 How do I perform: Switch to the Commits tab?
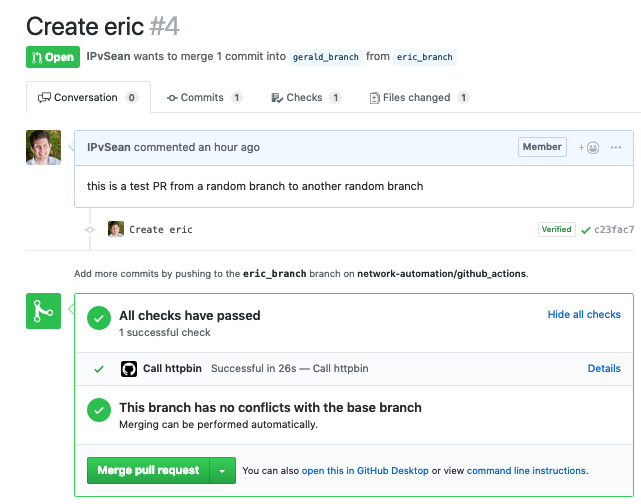coord(204,98)
